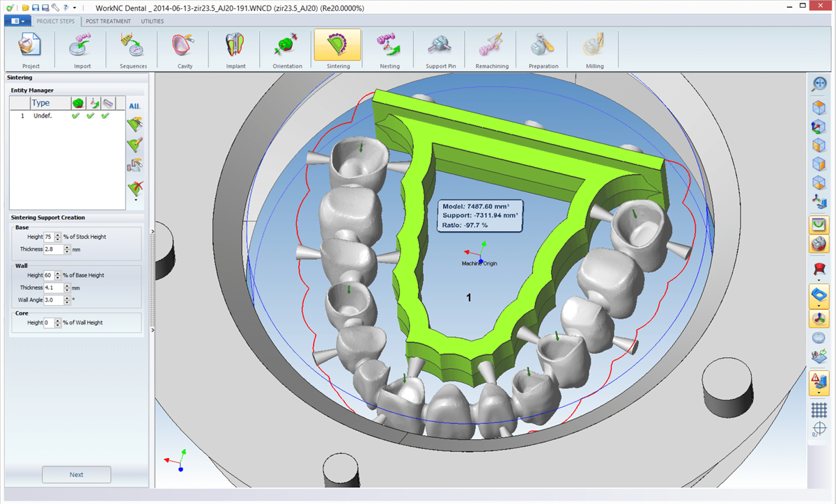Image resolution: width=836 pixels, height=504 pixels.
Task: Select the Import tool in the ribbon
Action: click(82, 49)
